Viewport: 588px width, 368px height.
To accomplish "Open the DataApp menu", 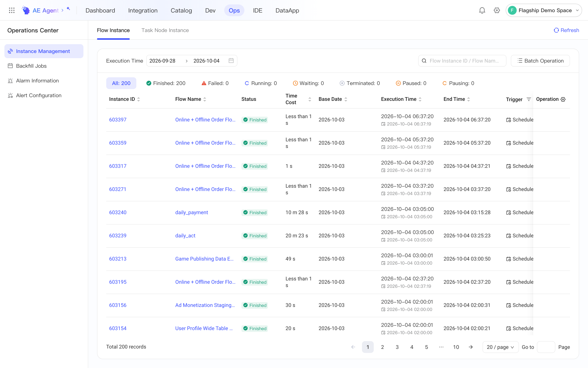I will click(x=287, y=10).
